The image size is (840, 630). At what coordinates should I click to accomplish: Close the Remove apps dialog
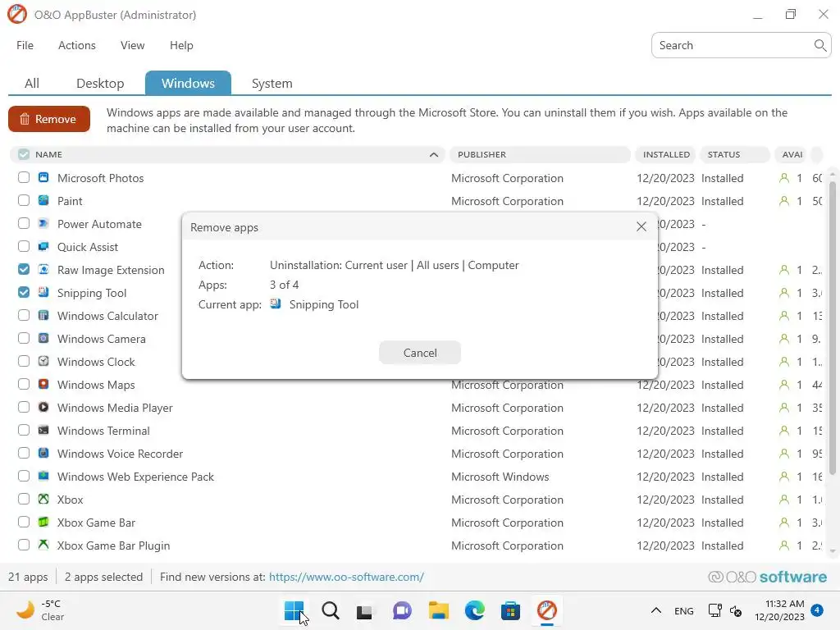(x=641, y=226)
